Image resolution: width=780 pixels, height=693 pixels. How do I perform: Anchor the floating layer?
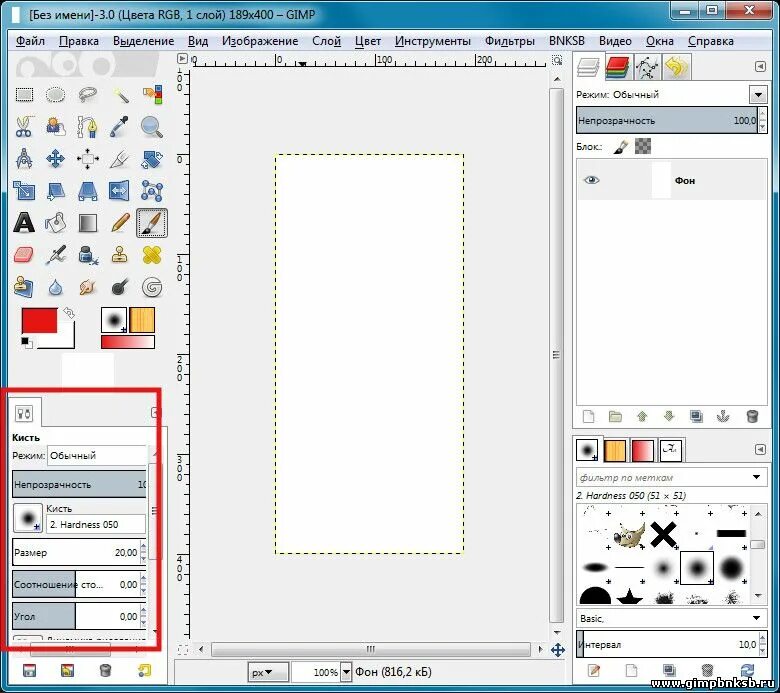pos(723,416)
